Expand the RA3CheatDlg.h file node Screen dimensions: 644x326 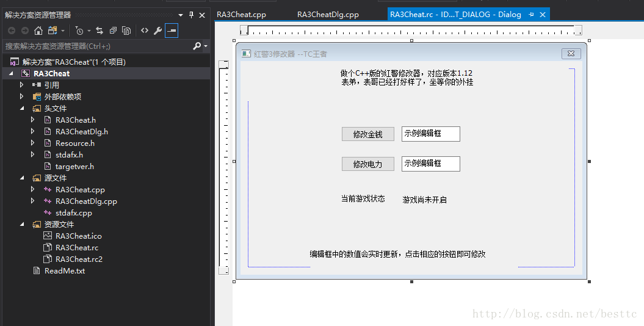(33, 131)
